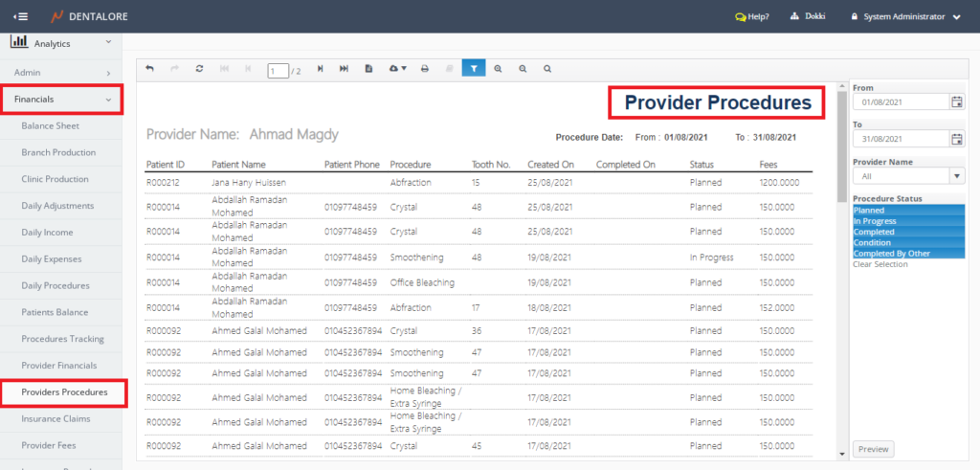Toggle the filter parameters panel icon
Viewport: 980px width, 470px height.
(x=474, y=69)
